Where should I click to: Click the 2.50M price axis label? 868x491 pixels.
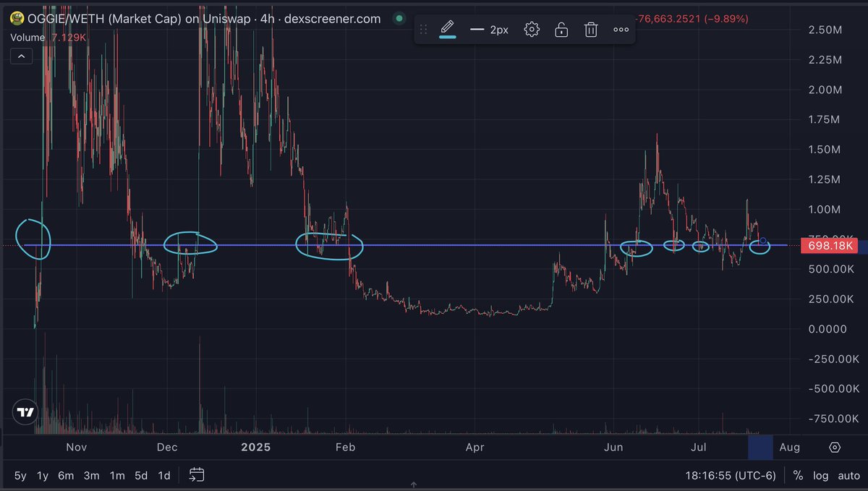[825, 30]
